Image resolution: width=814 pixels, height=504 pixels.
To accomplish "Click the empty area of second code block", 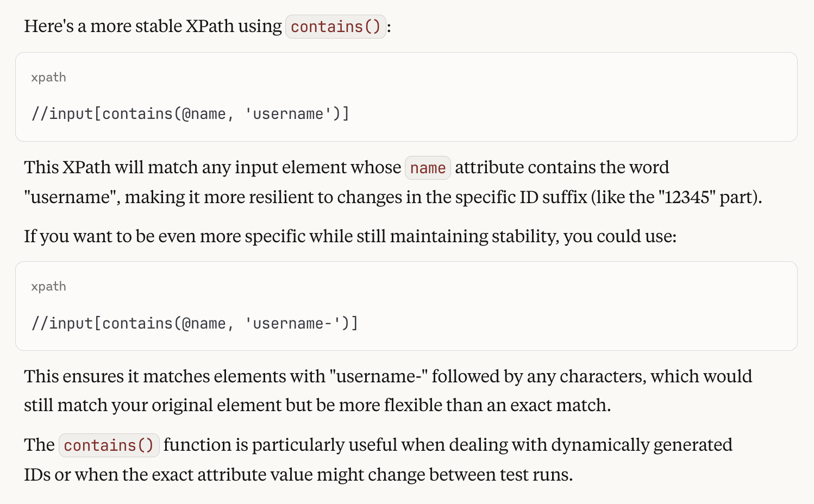I will point(576,307).
